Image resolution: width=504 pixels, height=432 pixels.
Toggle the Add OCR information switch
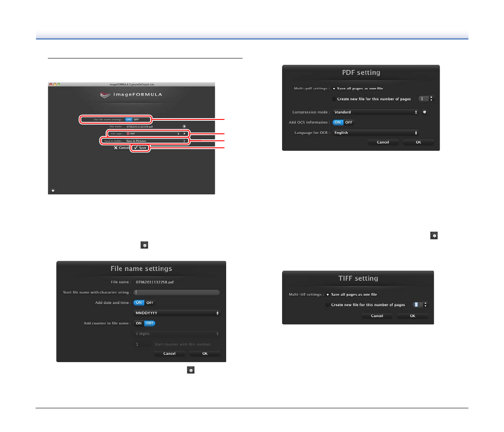pyautogui.click(x=343, y=122)
